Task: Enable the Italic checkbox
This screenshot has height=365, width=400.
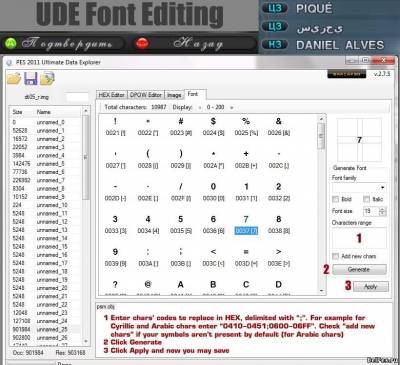Action: (366, 199)
